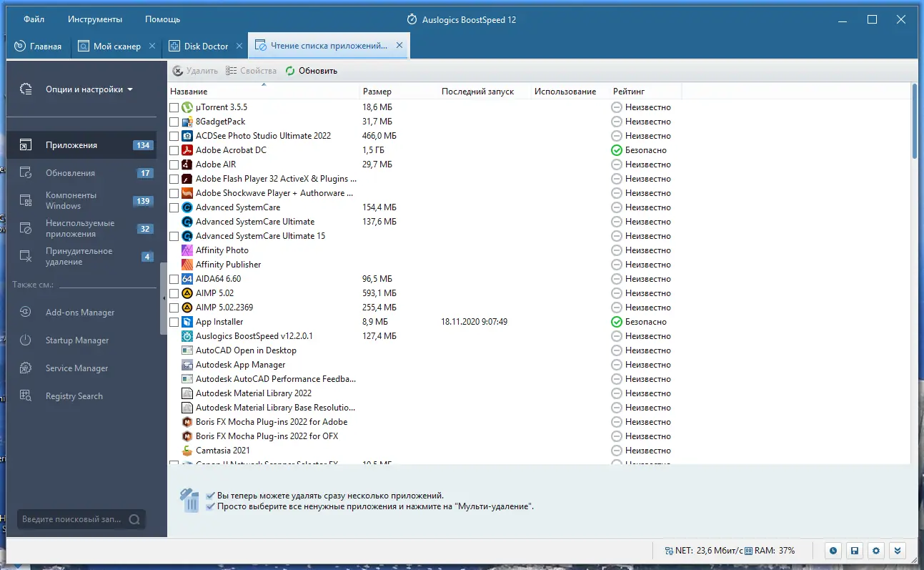Click the Размер column header
924x570 pixels.
pos(398,92)
